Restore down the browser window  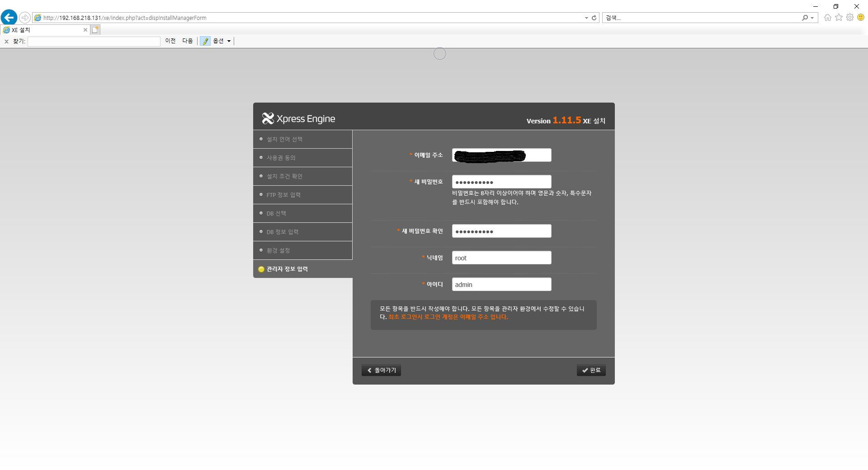click(x=836, y=6)
